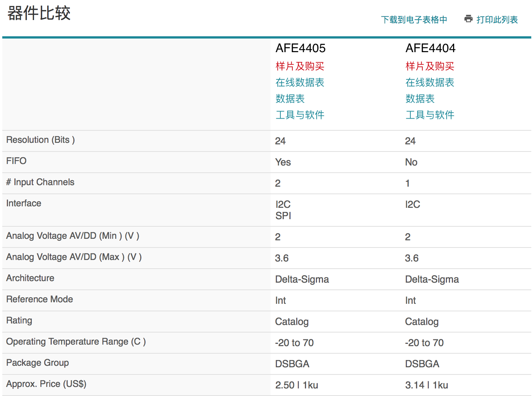Click the Package Group row label
The image size is (532, 396).
coord(37,363)
